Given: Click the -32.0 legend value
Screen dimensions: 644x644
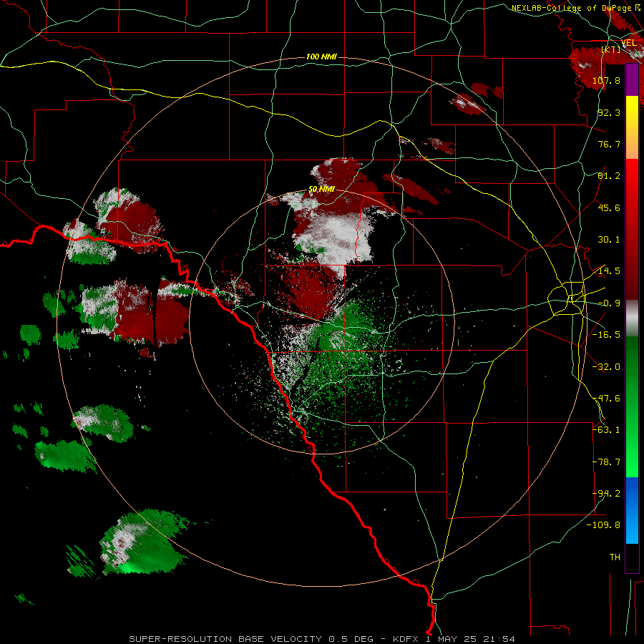Looking at the screenshot, I should coord(606,367).
